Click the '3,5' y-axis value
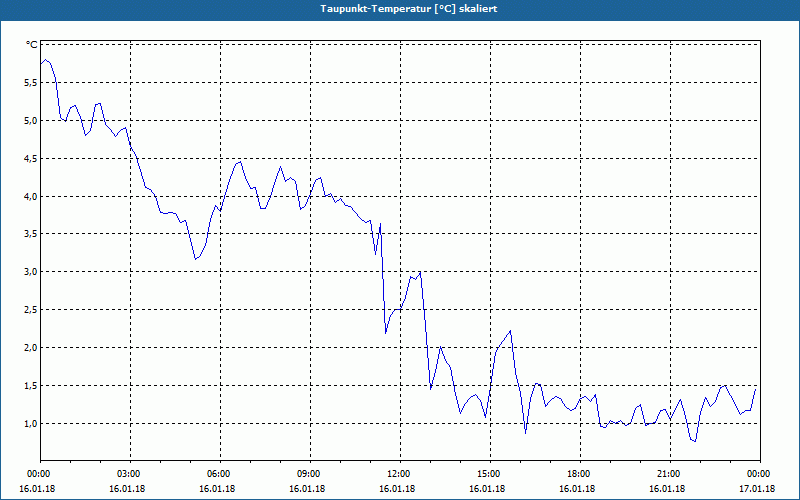 (31, 234)
